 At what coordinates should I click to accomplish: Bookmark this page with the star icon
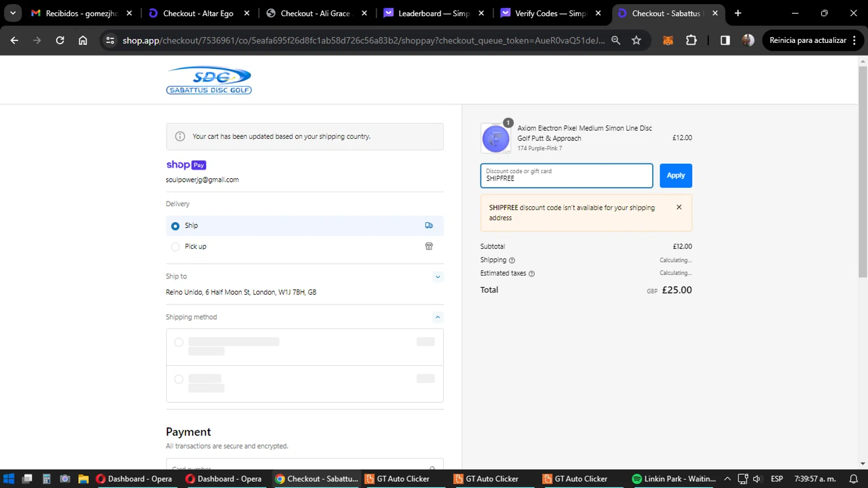pos(637,41)
